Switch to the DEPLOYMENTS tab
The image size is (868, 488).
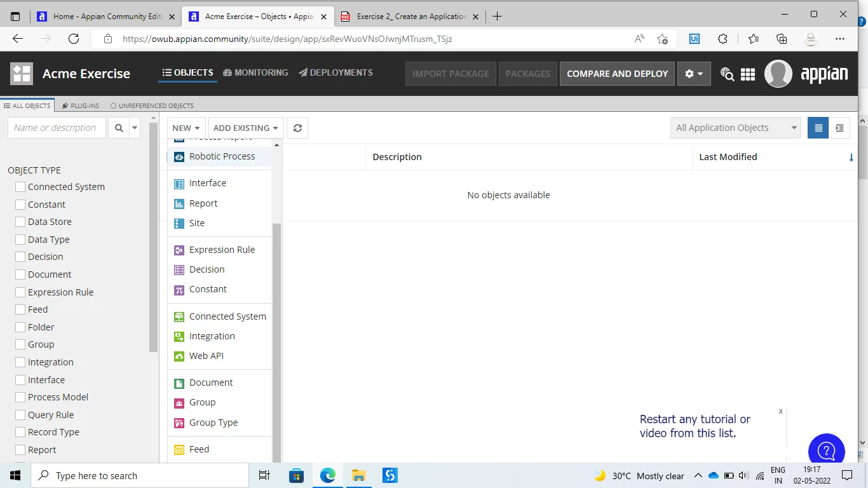point(336,73)
